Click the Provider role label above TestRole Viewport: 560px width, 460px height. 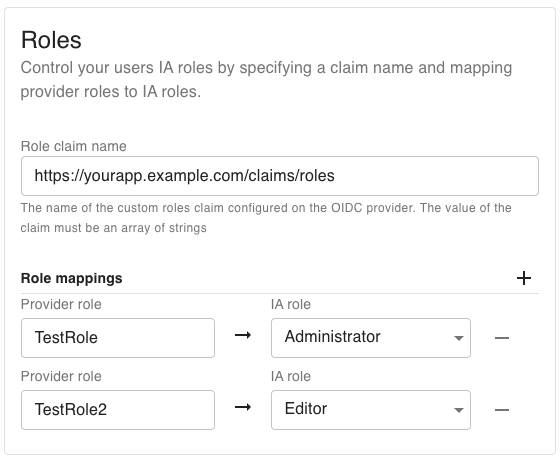coord(61,304)
